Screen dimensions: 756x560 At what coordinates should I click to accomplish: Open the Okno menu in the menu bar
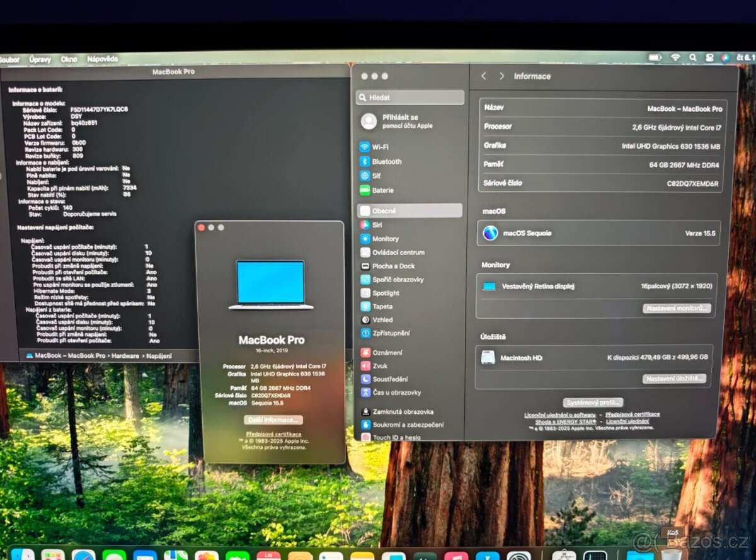point(69,59)
